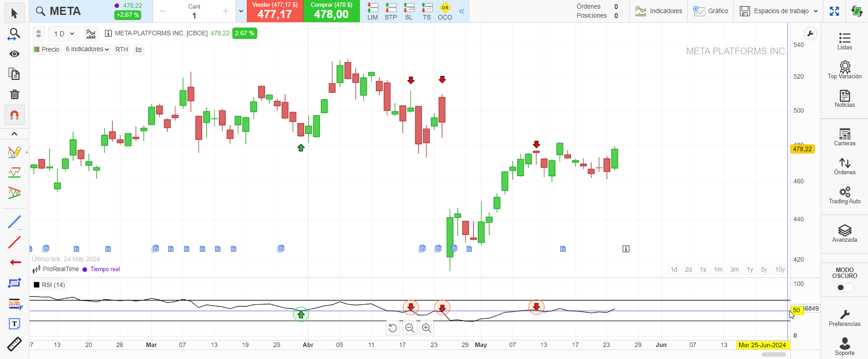
Task: Open the Listas panel
Action: [x=844, y=41]
